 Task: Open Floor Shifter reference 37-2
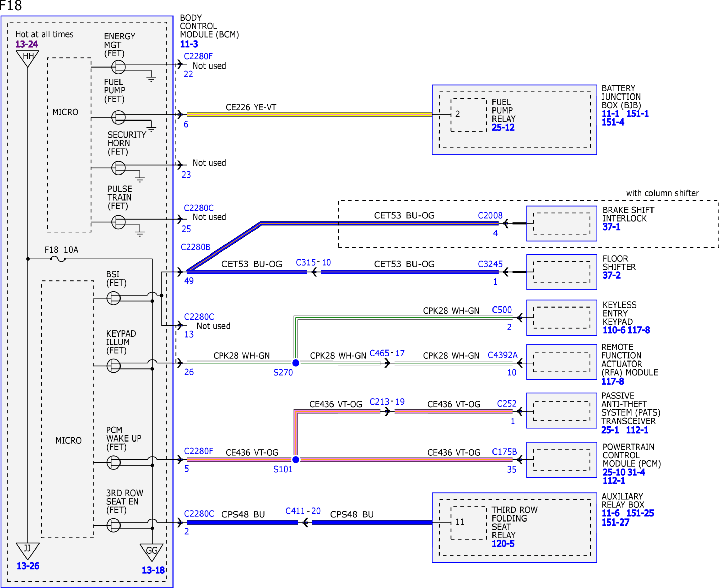pos(611,275)
